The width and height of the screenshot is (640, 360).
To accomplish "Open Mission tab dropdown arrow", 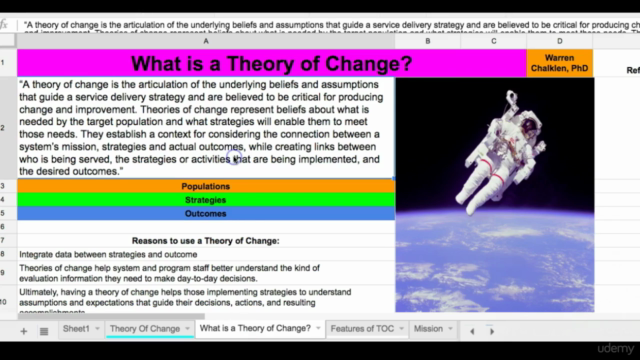I will [x=450, y=329].
